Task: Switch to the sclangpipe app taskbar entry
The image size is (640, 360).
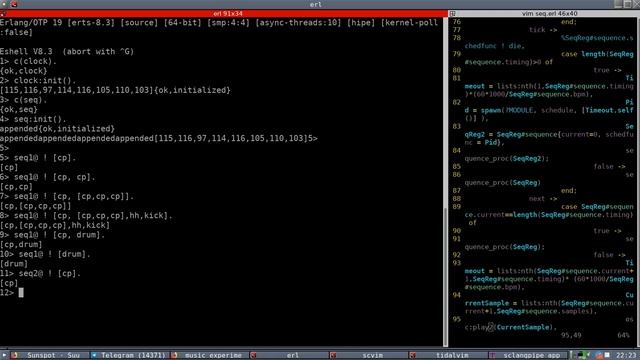Action: [529, 355]
